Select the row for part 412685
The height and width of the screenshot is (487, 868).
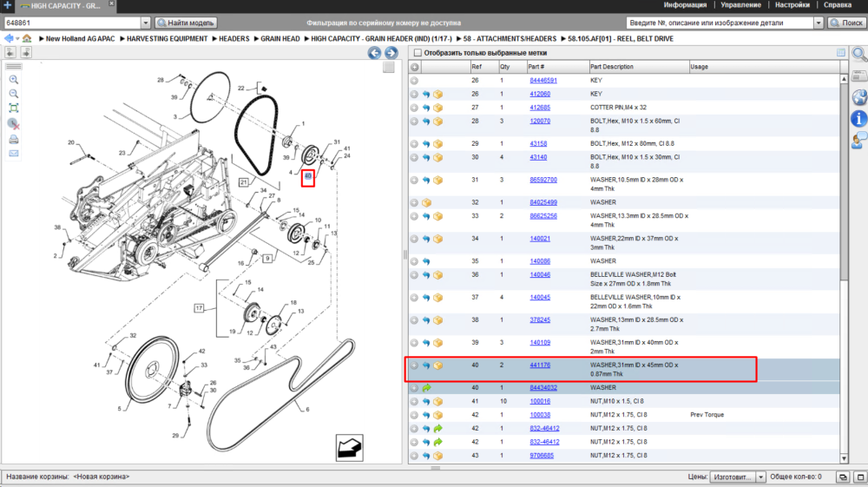[x=624, y=108]
